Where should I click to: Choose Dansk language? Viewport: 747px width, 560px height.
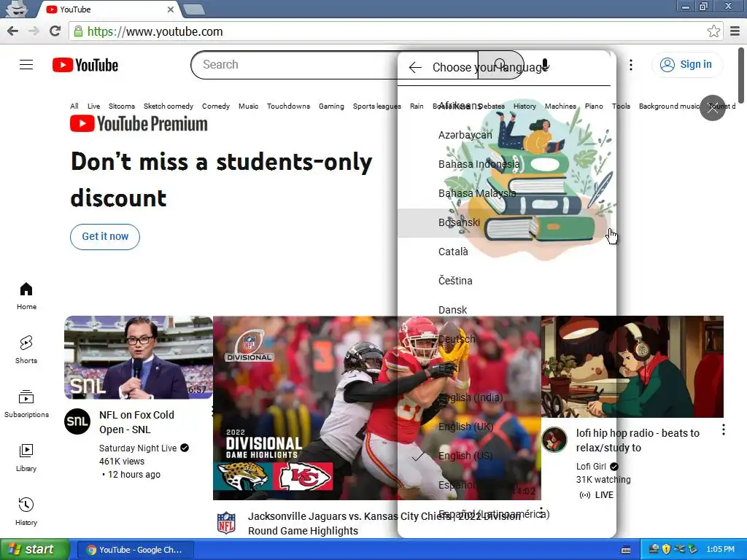(504, 310)
